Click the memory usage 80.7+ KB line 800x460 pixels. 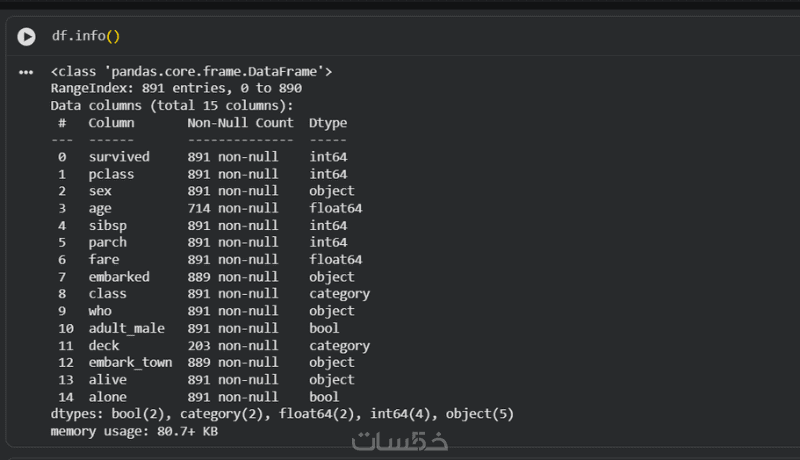[x=134, y=431]
